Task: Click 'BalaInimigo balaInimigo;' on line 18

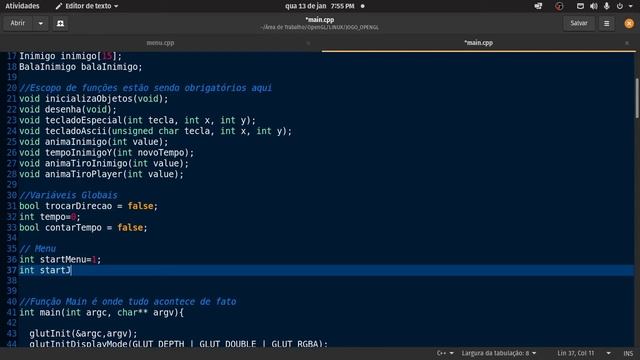Action: click(x=81, y=67)
